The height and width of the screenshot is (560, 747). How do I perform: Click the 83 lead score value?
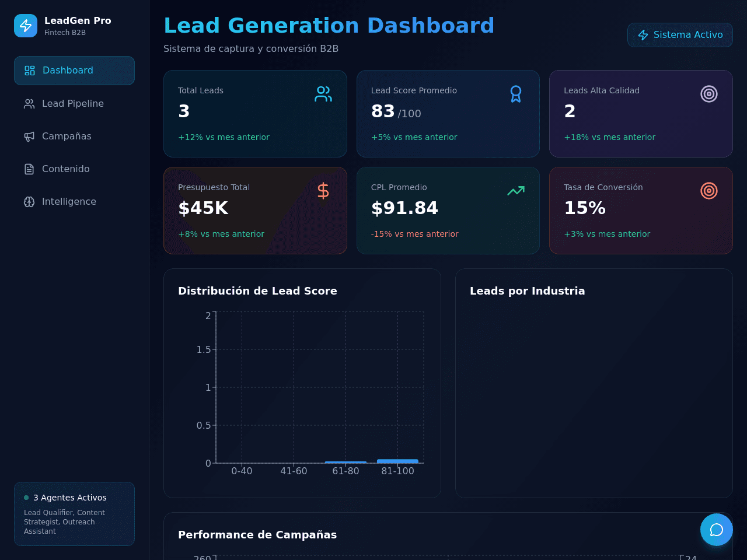383,111
